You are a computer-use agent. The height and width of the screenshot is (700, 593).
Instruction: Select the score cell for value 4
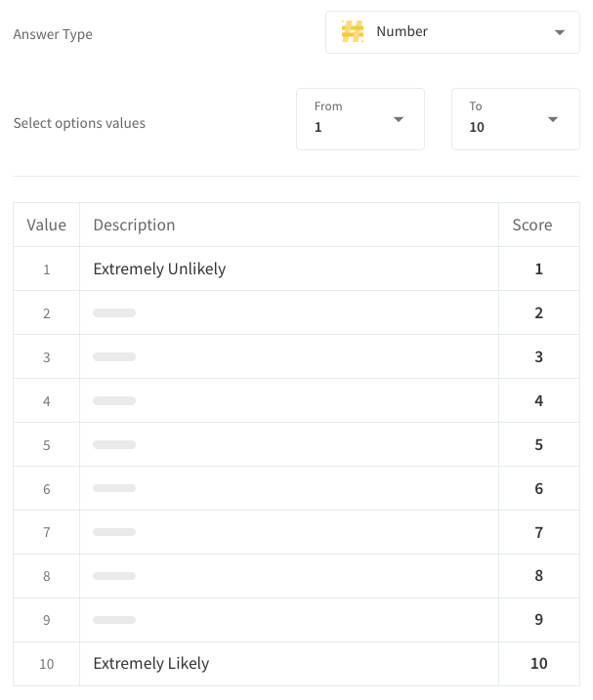[x=539, y=400]
